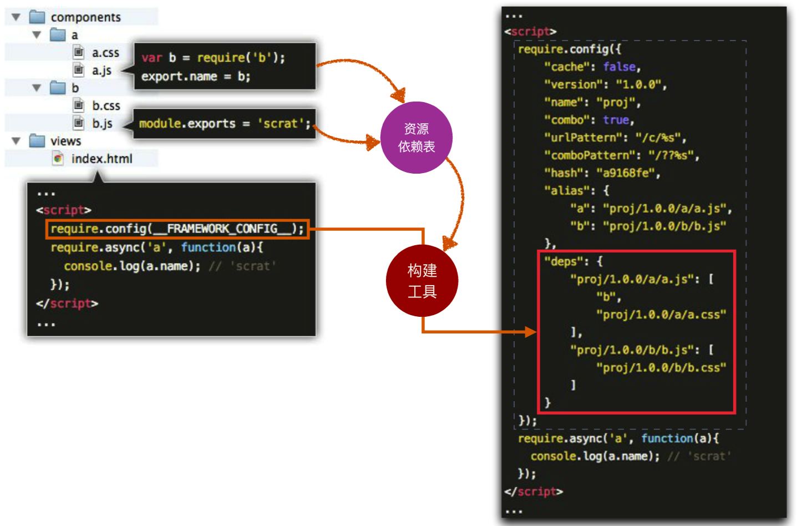Select a.css in the file tree
The width and height of the screenshot is (812, 526).
click(105, 53)
